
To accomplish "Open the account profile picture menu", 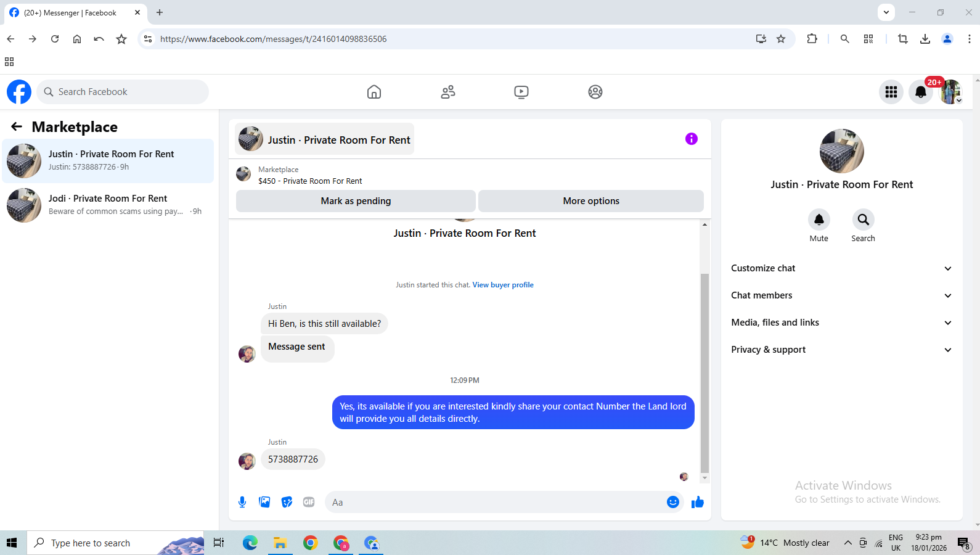I will point(950,92).
